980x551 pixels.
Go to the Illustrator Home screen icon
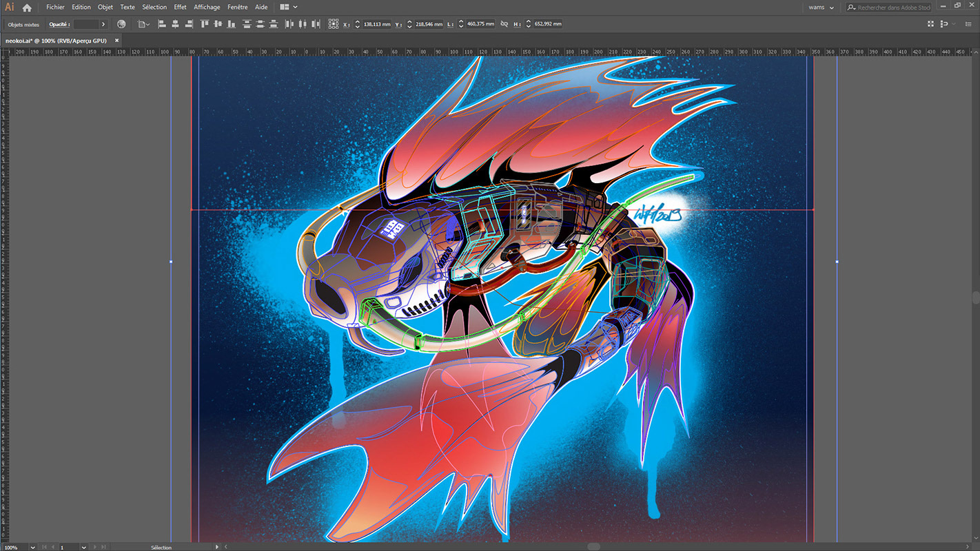(27, 8)
